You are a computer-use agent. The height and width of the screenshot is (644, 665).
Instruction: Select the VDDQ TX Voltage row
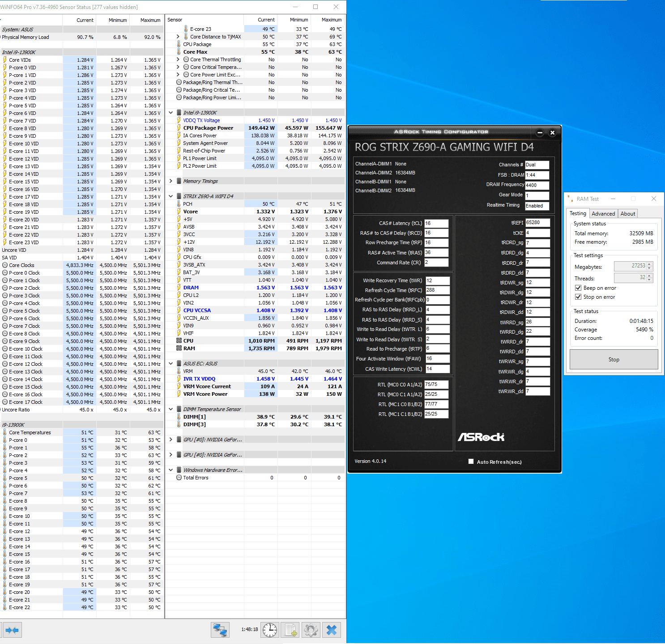(x=256, y=120)
